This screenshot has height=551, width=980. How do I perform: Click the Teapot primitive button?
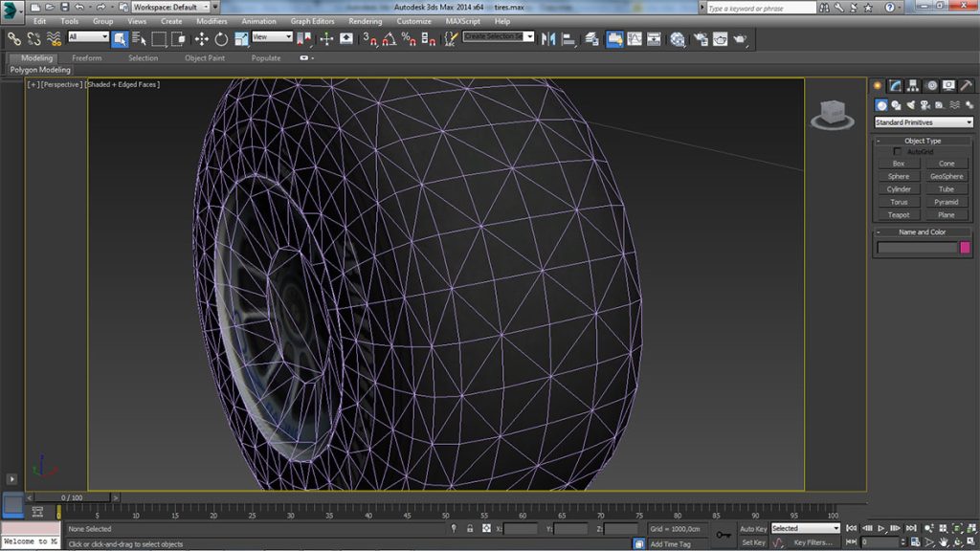pyautogui.click(x=899, y=214)
